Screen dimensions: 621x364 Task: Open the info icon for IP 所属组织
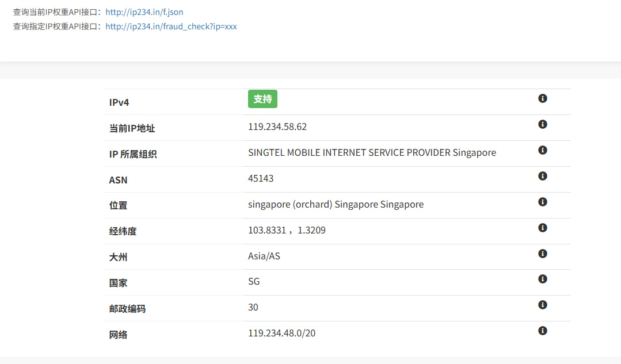(x=542, y=150)
